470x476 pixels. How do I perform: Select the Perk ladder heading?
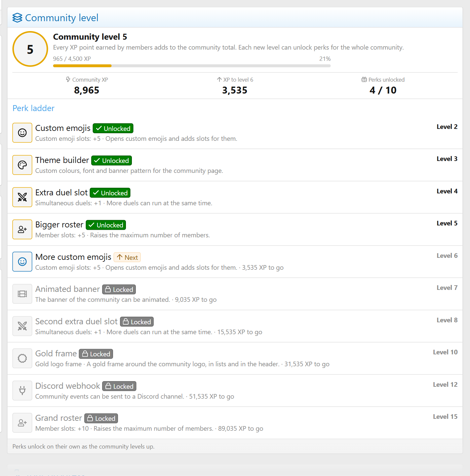click(x=33, y=108)
